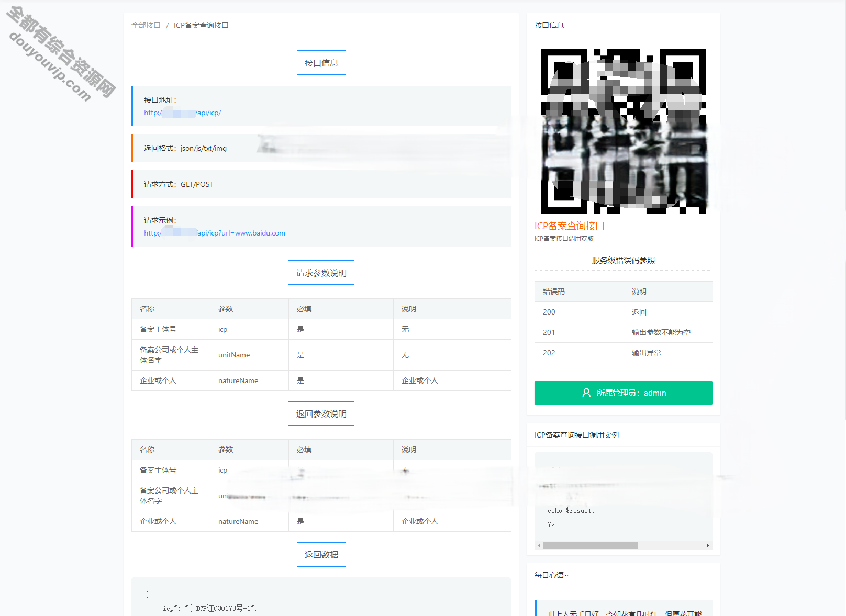
Task: Click the 返回数据 section heading
Action: point(321,554)
